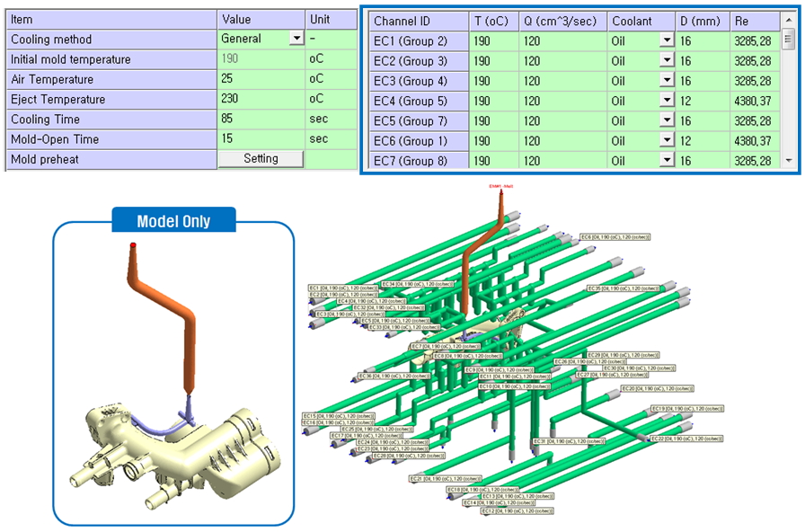Screen dimensions: 805x532
Task: Click the Unit column header
Action: [x=332, y=20]
